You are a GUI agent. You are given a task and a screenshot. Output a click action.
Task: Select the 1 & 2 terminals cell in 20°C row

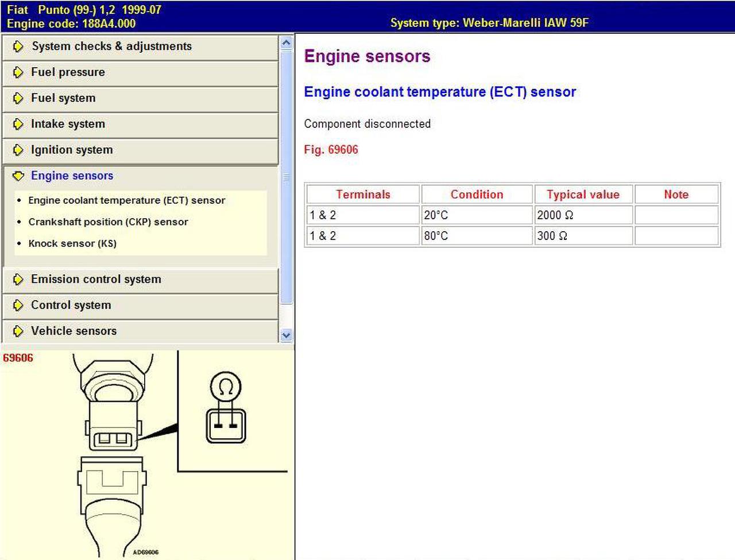pos(363,215)
